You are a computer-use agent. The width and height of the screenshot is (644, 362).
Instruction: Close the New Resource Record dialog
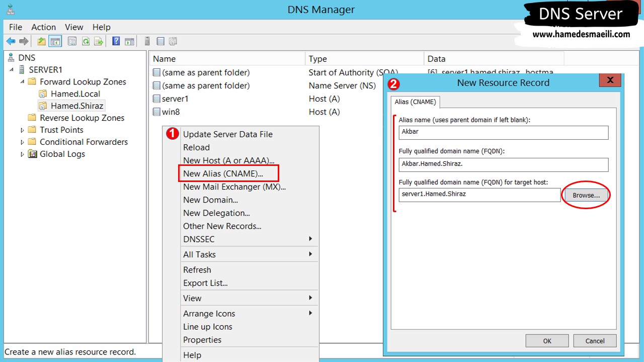[x=610, y=80]
